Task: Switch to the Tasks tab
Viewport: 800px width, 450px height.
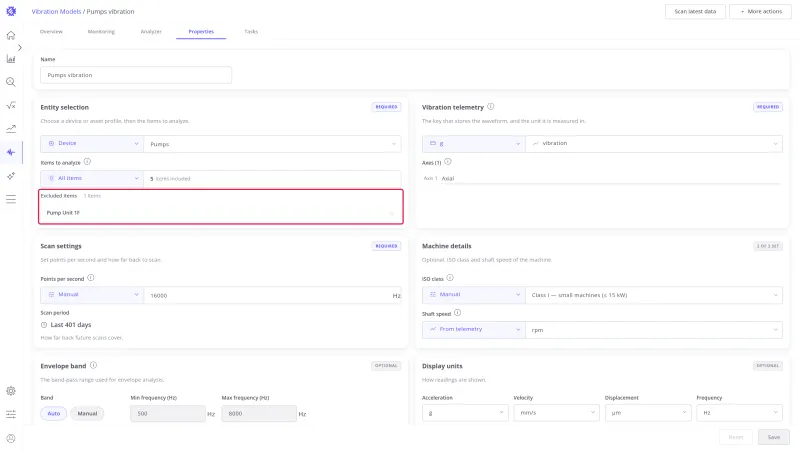Action: click(x=251, y=32)
